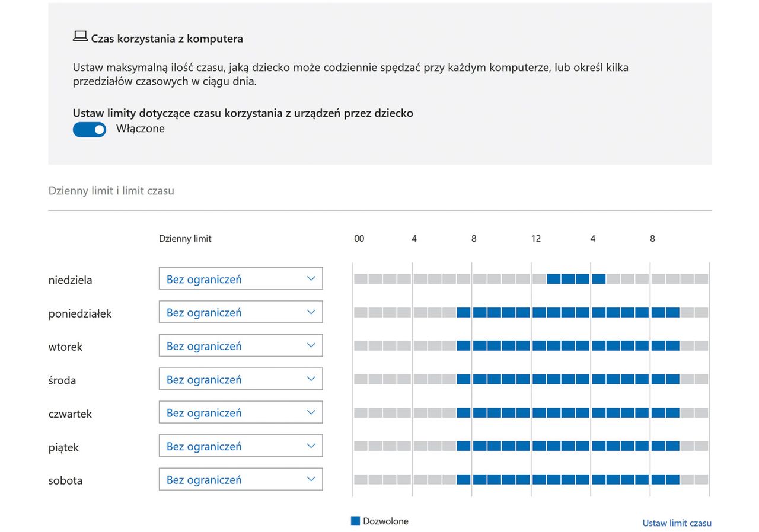Select the 1 PM allowed block in the niedziela row

pyautogui.click(x=553, y=278)
